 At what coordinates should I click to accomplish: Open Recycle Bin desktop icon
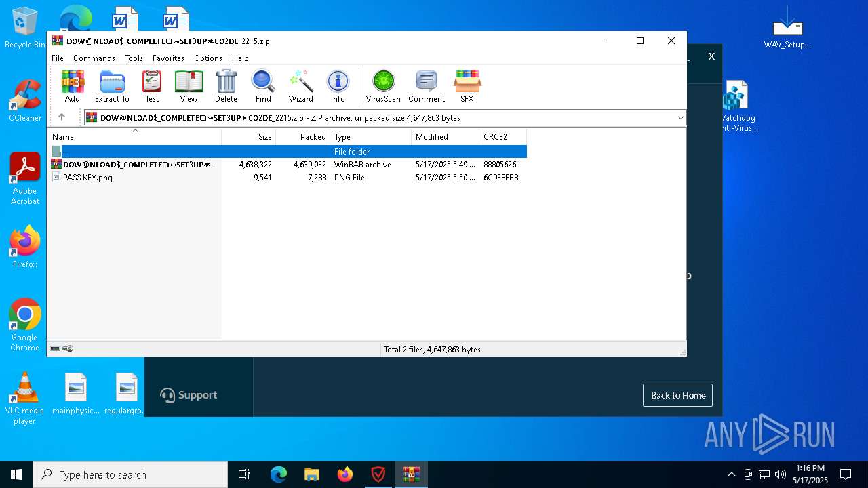point(24,28)
